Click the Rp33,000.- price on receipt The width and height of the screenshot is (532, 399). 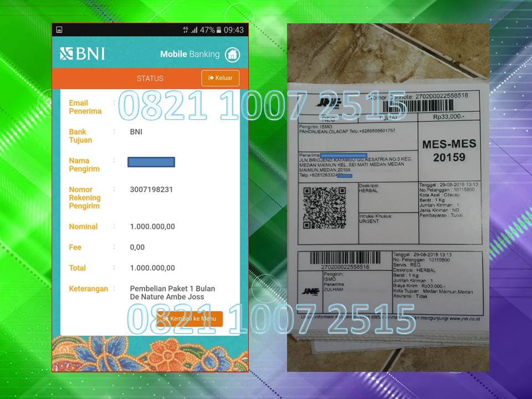point(448,116)
